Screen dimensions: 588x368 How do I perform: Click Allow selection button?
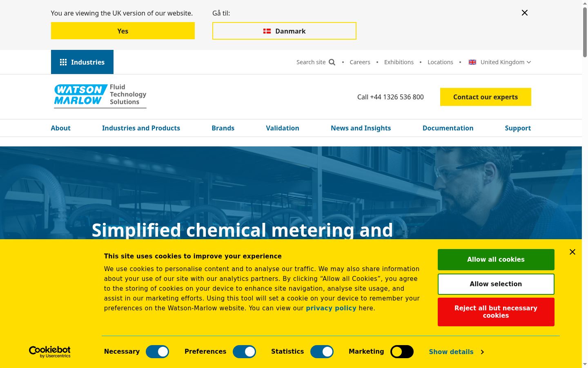pos(496,284)
